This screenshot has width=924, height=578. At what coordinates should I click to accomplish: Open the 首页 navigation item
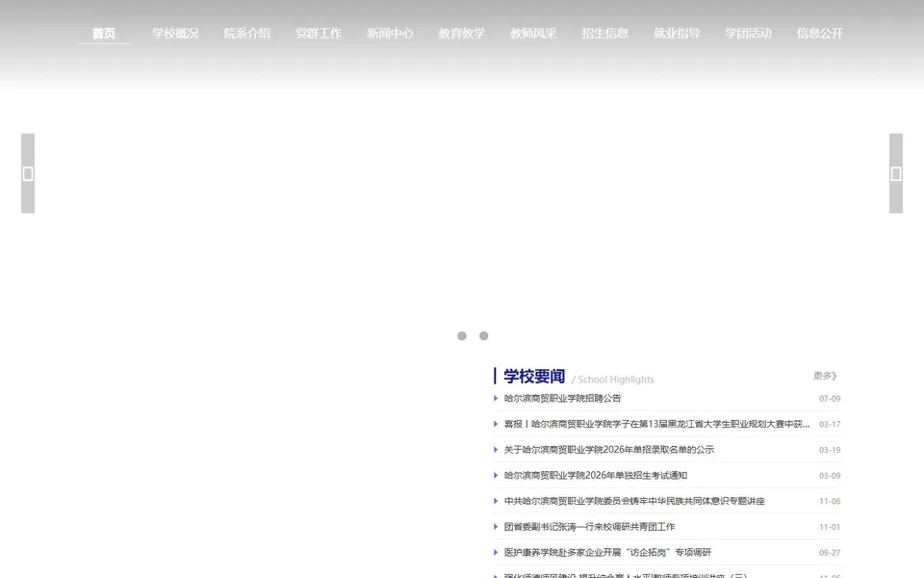tap(104, 33)
